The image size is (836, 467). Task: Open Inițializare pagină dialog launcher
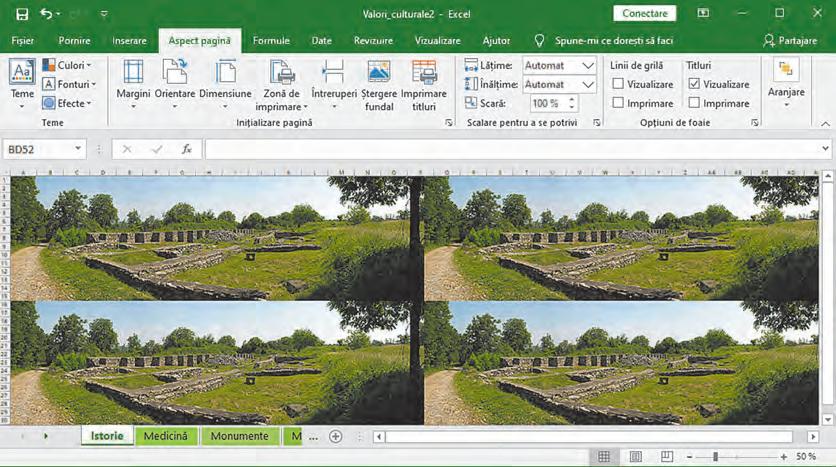click(448, 123)
